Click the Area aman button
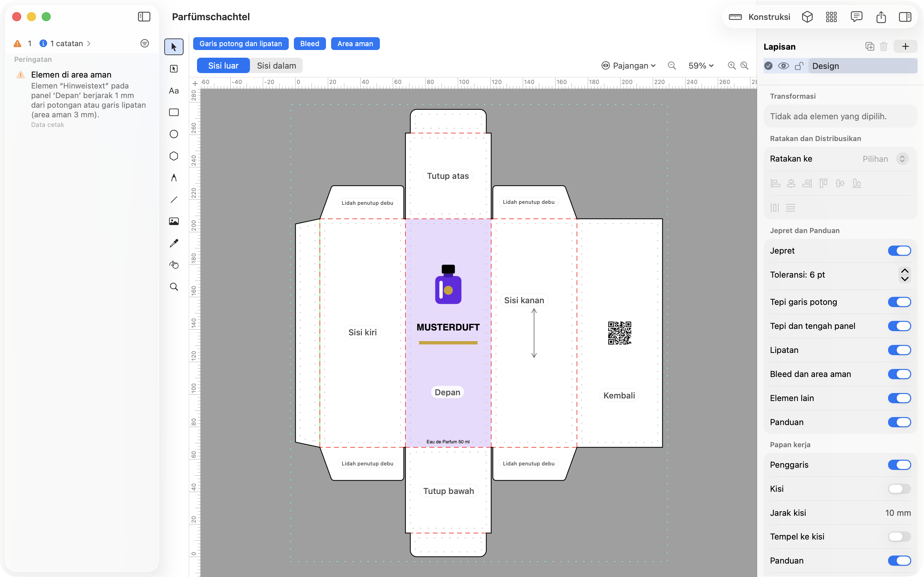 point(355,44)
